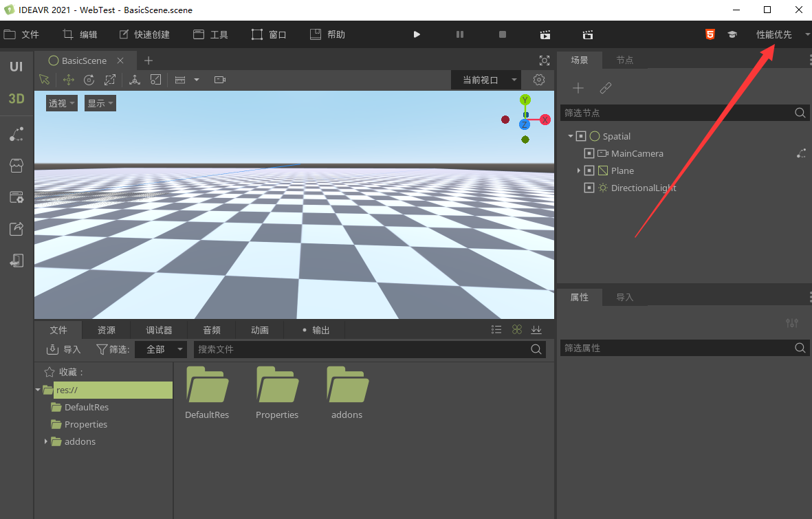
Task: Focus the 搜索文件 search field
Action: point(370,350)
